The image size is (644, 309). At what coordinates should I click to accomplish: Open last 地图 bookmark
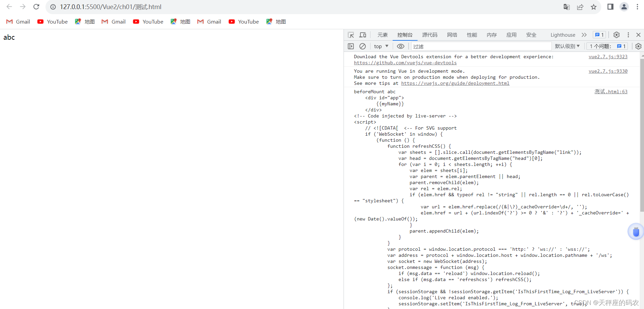pyautogui.click(x=276, y=22)
